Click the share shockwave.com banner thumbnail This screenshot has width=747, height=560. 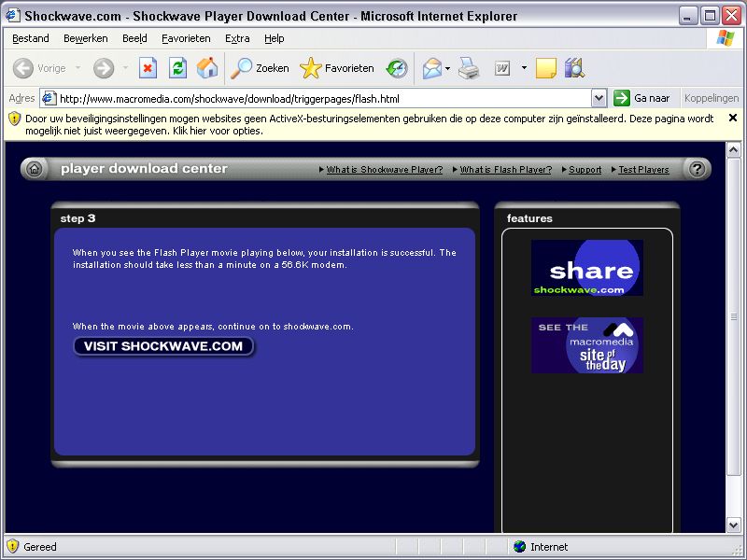(586, 268)
